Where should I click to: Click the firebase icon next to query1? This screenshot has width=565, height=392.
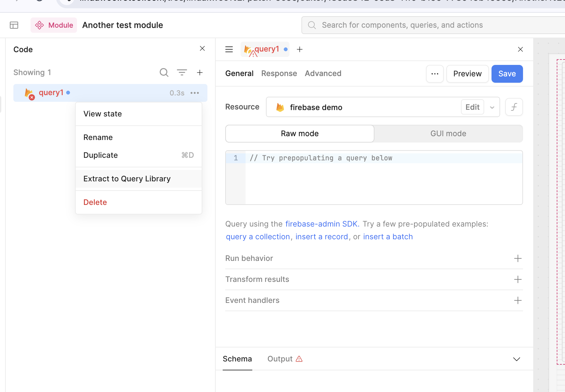point(29,93)
